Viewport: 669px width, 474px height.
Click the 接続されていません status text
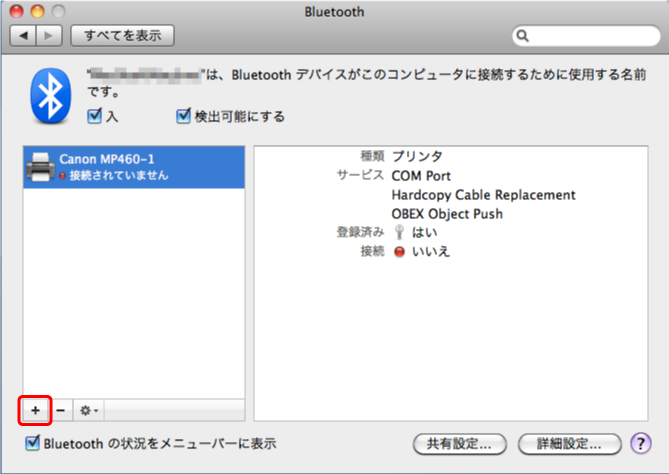click(119, 175)
